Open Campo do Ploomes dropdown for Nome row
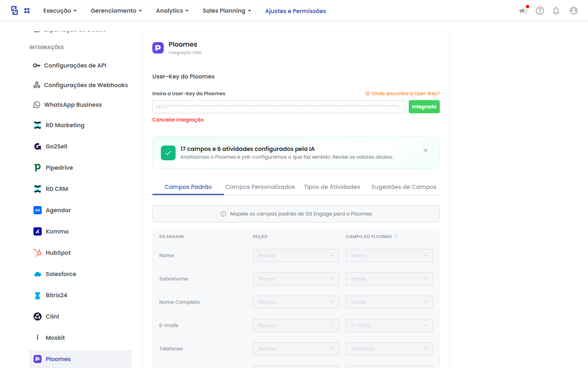 pos(389,256)
